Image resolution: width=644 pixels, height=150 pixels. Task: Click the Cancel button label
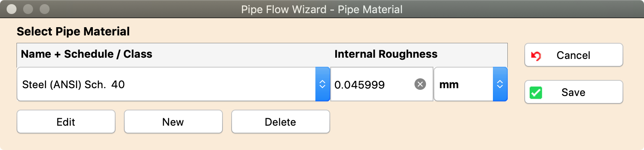coord(573,55)
